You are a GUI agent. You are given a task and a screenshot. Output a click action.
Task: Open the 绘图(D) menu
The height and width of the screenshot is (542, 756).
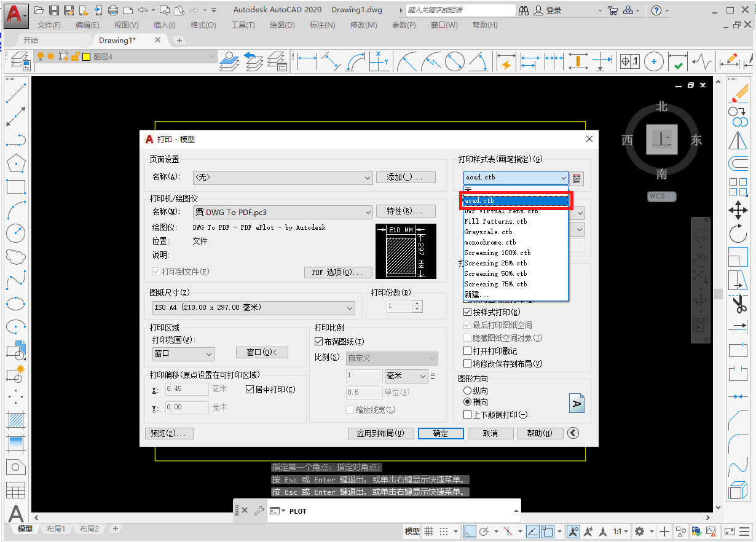tap(282, 25)
